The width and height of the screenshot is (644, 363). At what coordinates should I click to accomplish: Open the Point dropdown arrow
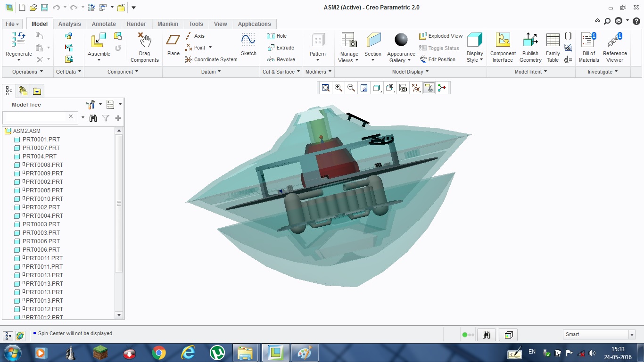[210, 48]
